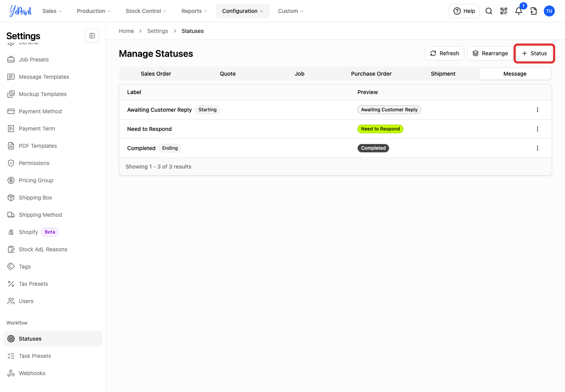Expand the Configuration dropdown menu

pos(242,11)
